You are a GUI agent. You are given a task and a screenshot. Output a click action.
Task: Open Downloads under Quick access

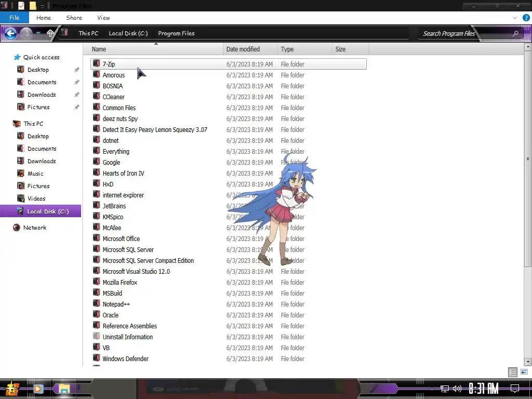tap(42, 95)
